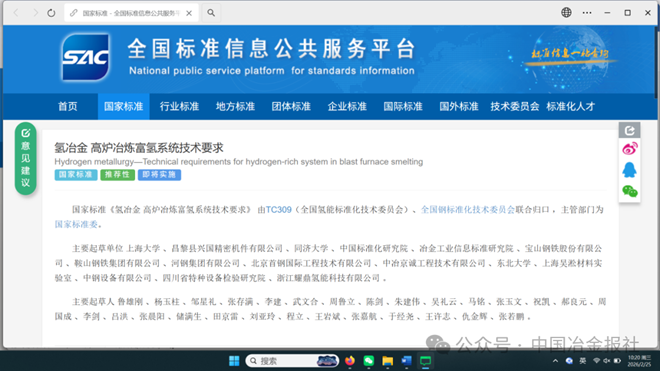
Task: Open the three-dot browser menu
Action: (x=587, y=13)
